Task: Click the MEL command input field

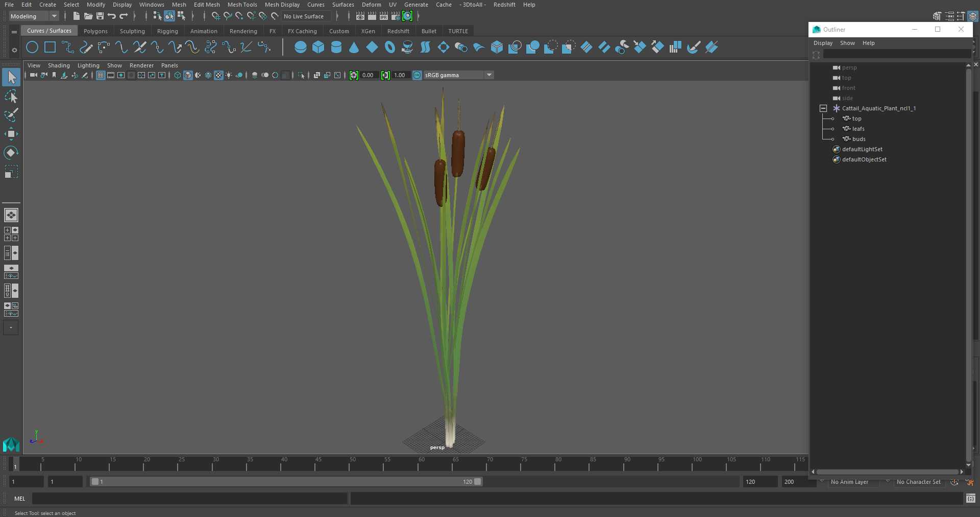Action: click(x=190, y=499)
